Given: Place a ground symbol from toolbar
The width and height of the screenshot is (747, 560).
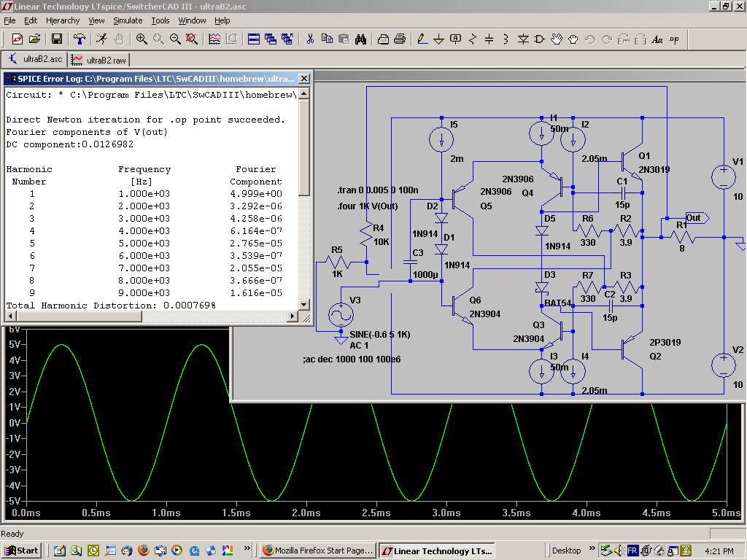Looking at the screenshot, I should [439, 39].
